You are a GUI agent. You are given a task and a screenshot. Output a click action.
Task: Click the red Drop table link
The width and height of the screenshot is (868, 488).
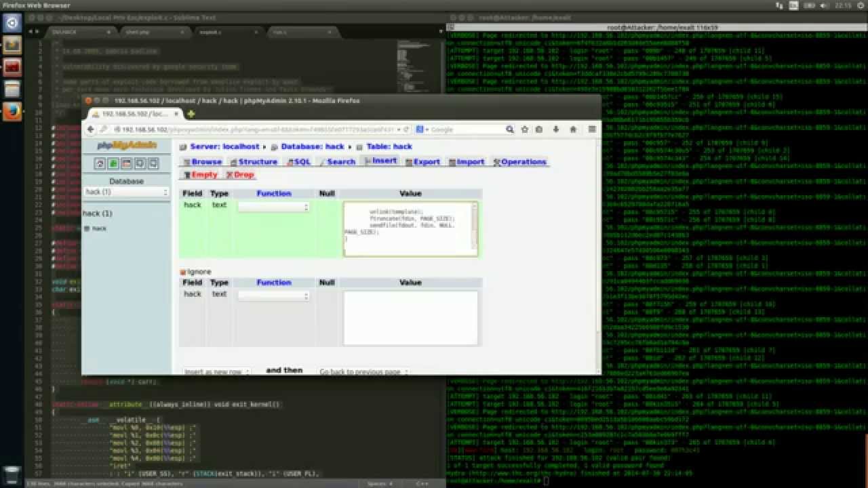pyautogui.click(x=240, y=175)
